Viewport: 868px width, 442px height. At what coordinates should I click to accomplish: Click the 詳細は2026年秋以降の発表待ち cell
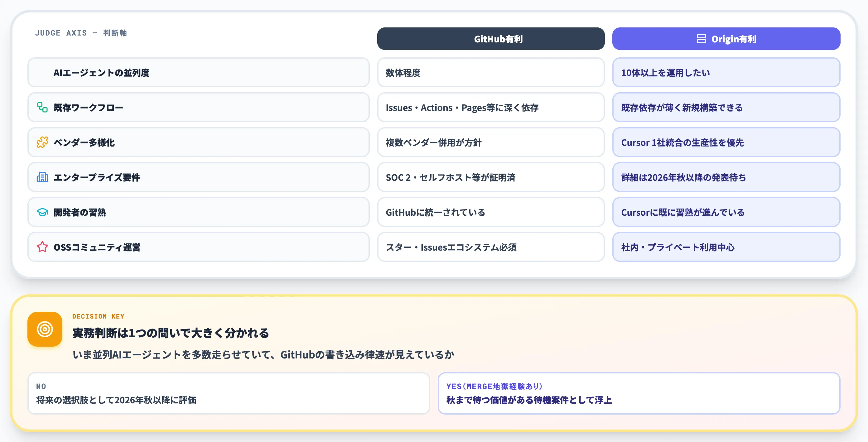726,177
